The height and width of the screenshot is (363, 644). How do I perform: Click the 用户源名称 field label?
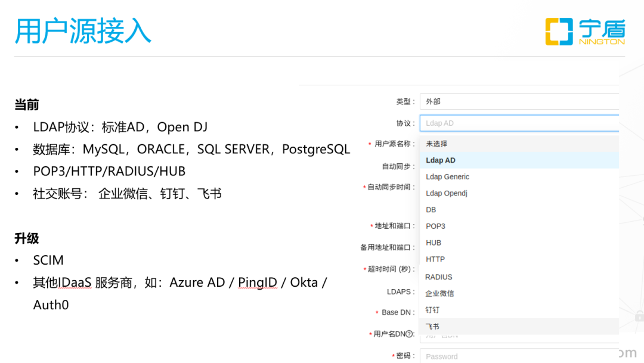pos(392,144)
